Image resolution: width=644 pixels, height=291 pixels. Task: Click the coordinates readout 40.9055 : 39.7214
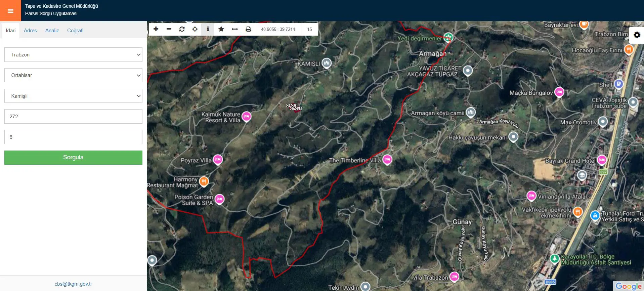(x=278, y=29)
